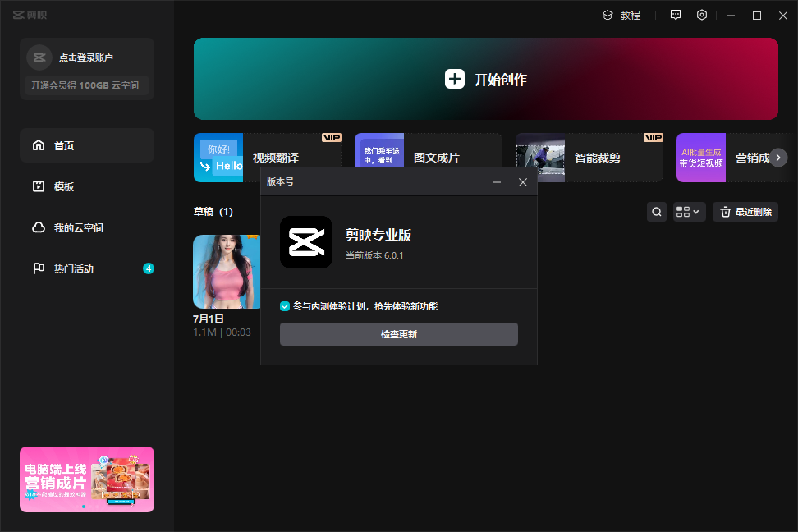Minimize the 剪映 main window

[x=731, y=16]
